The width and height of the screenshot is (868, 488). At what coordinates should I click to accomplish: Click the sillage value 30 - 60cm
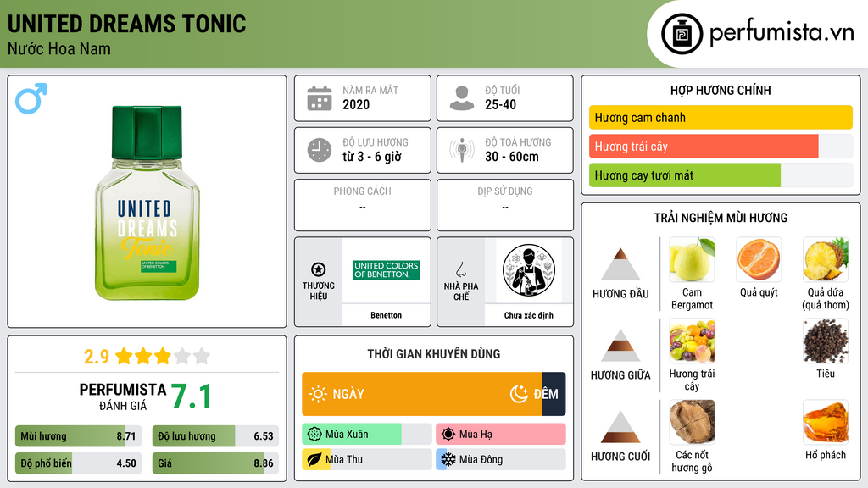(512, 157)
